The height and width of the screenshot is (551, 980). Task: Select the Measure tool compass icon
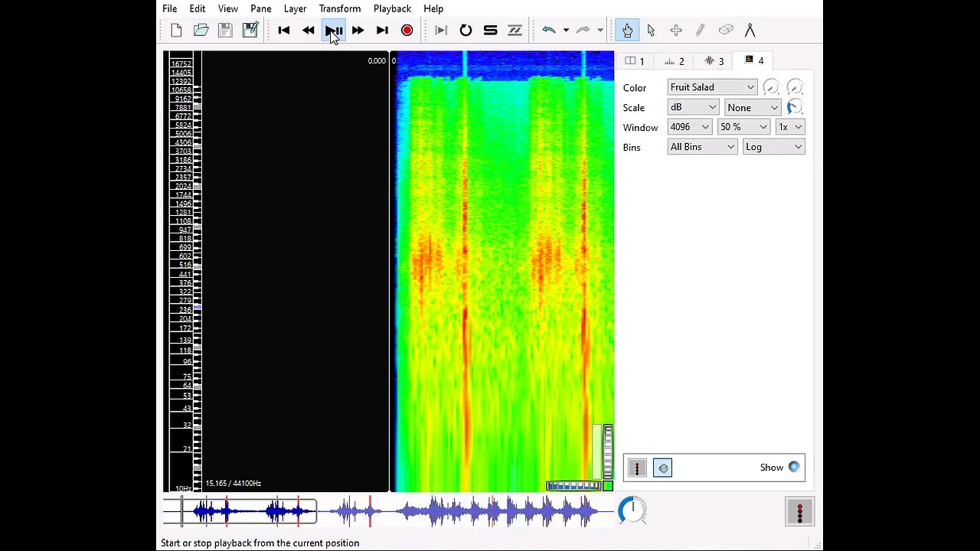[750, 31]
